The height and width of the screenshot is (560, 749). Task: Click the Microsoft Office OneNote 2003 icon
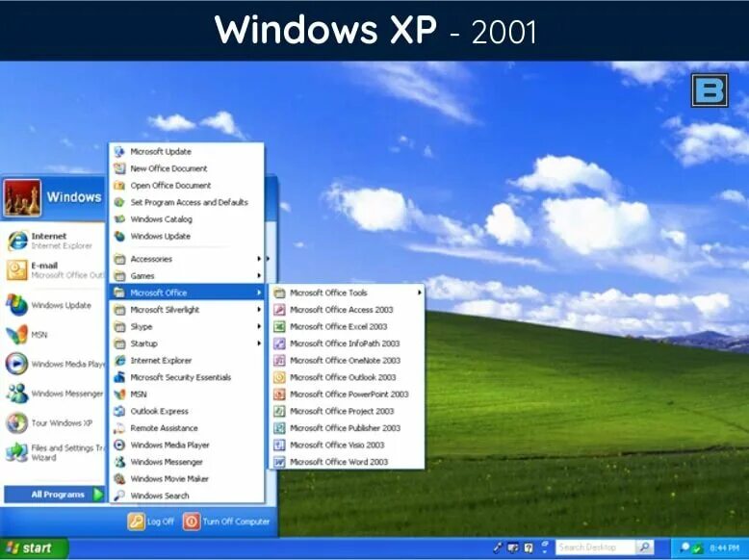click(x=279, y=361)
